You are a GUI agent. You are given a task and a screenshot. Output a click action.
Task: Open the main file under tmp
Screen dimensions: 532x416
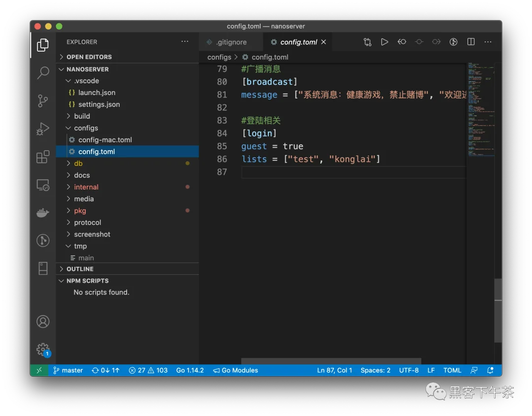(x=128, y=257)
